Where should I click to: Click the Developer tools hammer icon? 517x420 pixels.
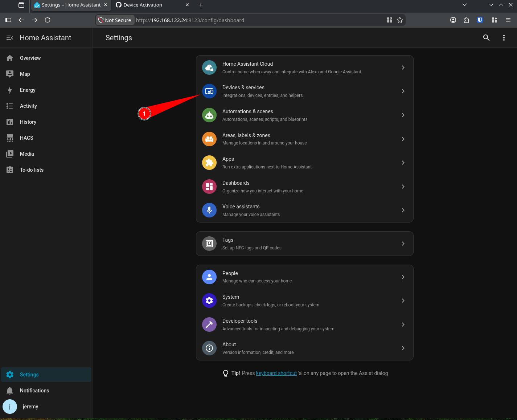209,325
